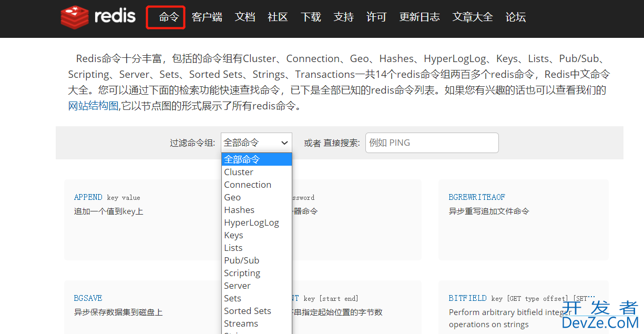Image resolution: width=644 pixels, height=334 pixels.
Task: Open the 社区 nav item
Action: pos(278,17)
